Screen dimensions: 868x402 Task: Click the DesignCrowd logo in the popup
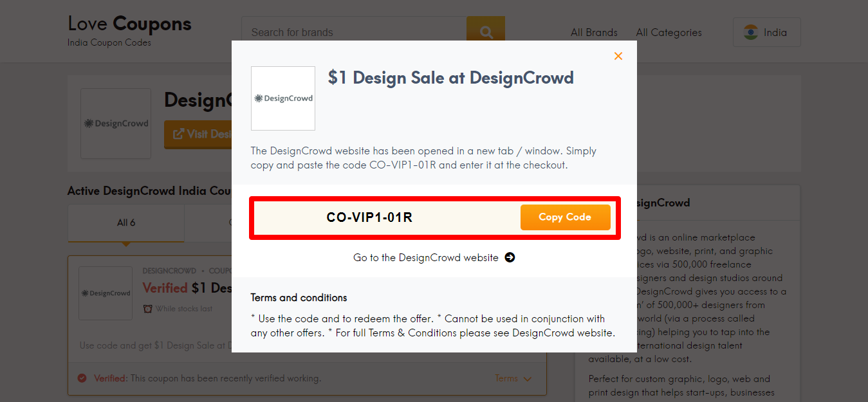pos(283,98)
